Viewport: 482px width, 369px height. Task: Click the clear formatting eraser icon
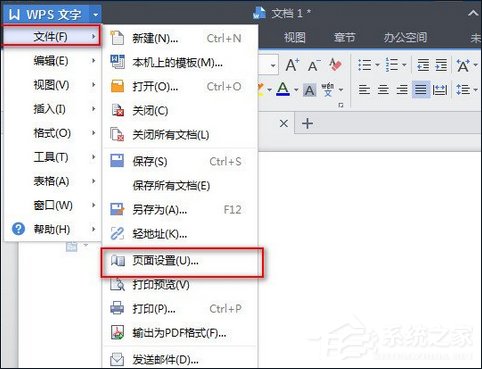pyautogui.click(x=335, y=65)
